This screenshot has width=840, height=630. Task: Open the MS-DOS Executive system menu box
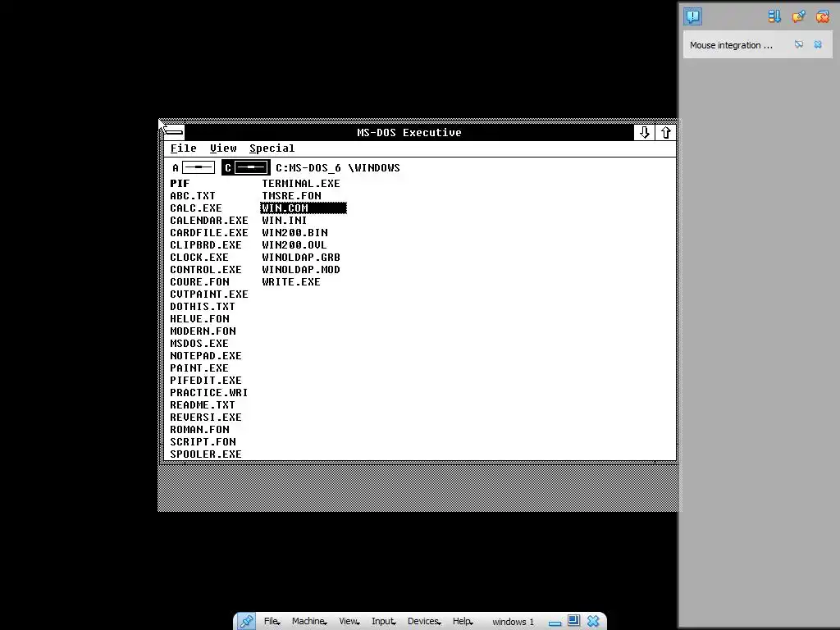[x=174, y=132]
